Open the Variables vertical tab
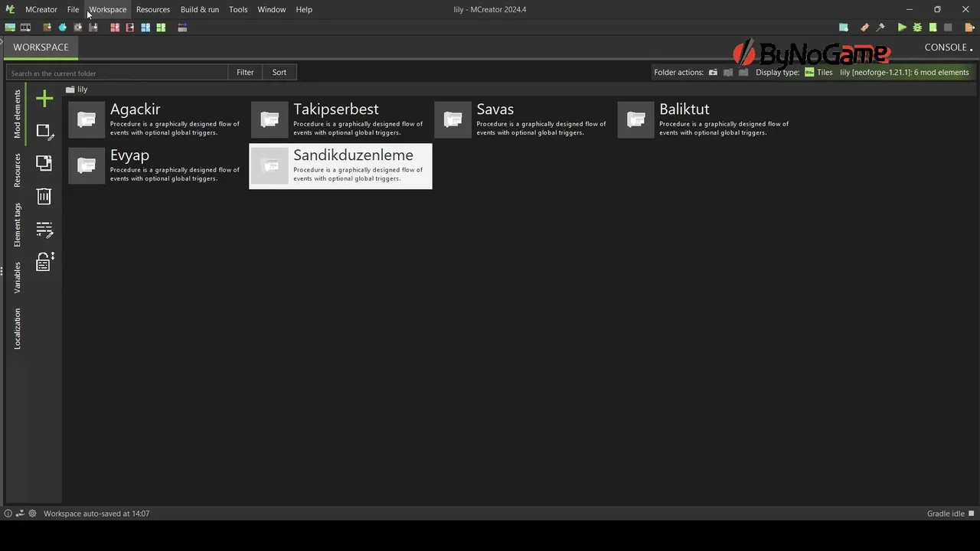This screenshot has height=551, width=980. 17,277
